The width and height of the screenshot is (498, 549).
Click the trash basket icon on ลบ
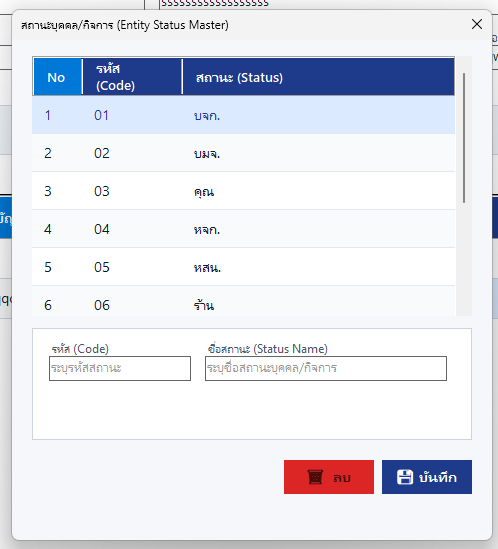[x=315, y=477]
